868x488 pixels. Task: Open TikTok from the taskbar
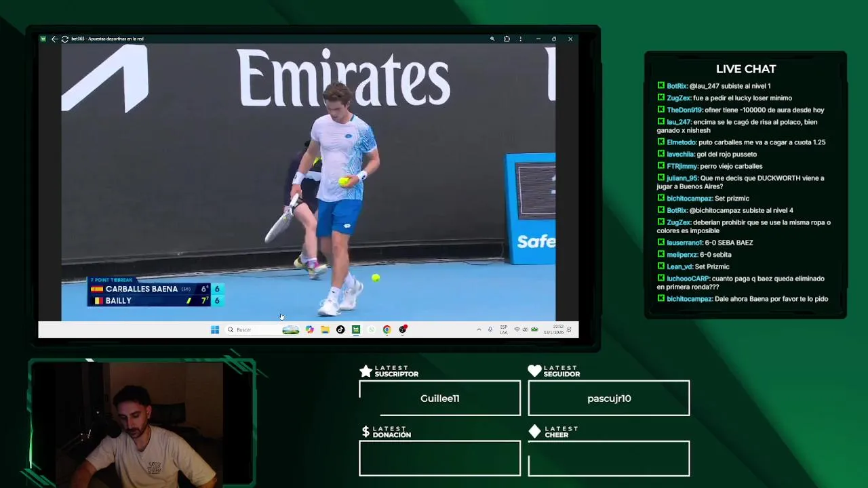coord(340,329)
